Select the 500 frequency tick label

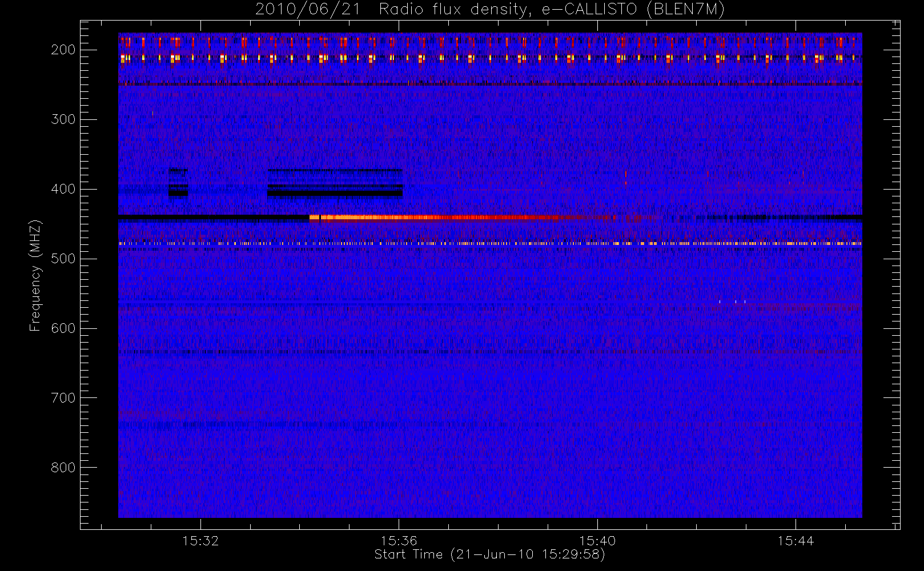tap(63, 259)
